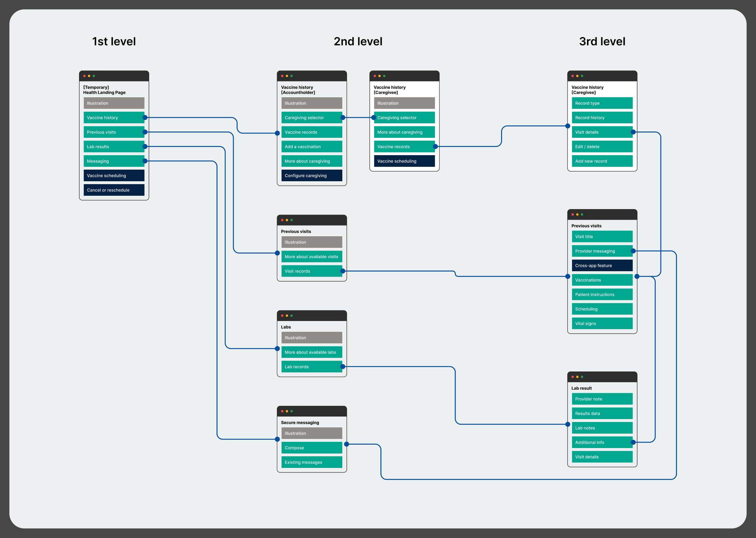This screenshot has height=538, width=756.
Task: Select the Record history block
Action: pos(602,117)
